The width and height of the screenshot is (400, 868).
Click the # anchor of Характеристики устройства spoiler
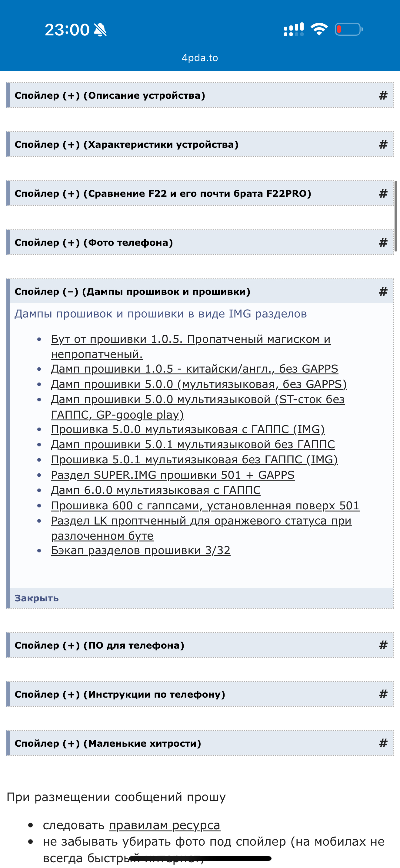coord(383,145)
